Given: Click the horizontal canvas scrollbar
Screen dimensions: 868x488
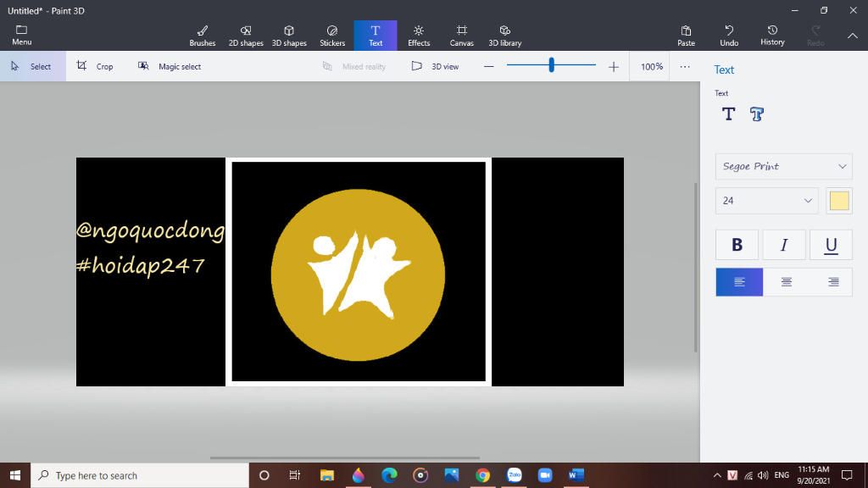Looking at the screenshot, I should coord(344,458).
